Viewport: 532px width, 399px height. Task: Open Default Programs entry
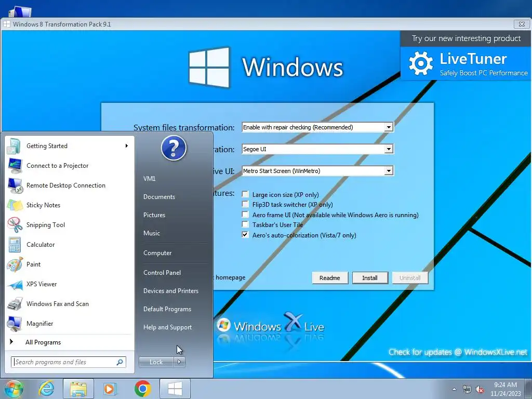tap(167, 310)
